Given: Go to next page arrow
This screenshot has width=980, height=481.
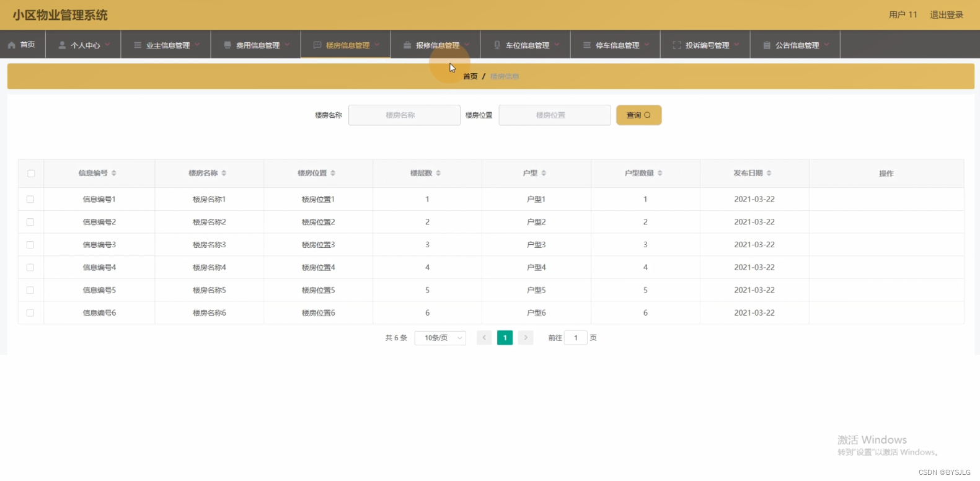Looking at the screenshot, I should click(526, 338).
